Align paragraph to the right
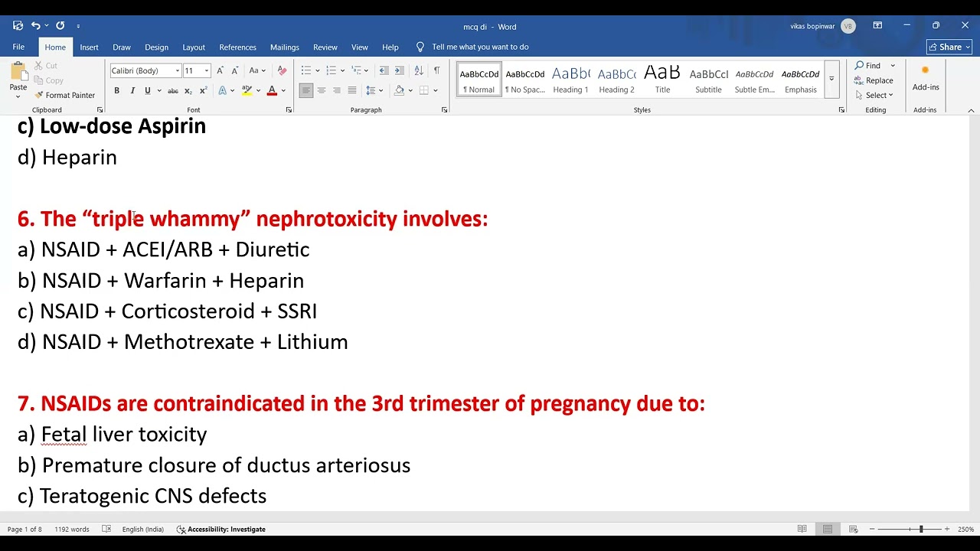 (337, 90)
